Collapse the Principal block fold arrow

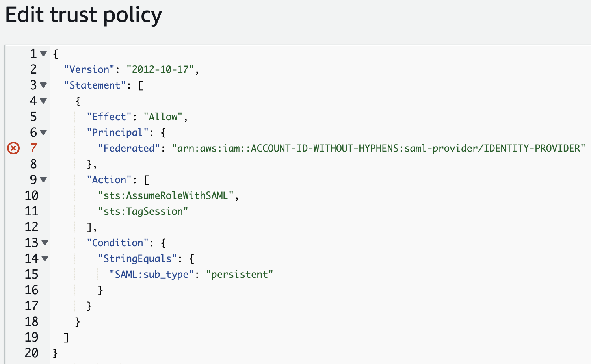43,132
